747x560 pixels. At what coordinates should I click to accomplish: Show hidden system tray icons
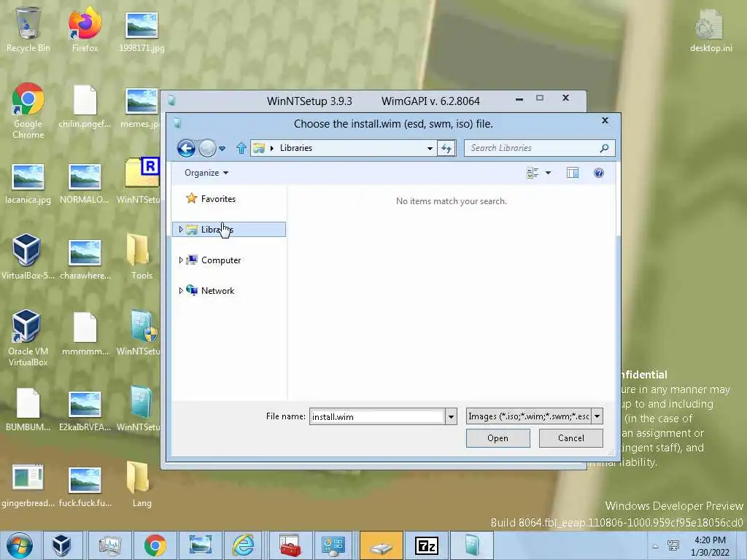point(656,546)
